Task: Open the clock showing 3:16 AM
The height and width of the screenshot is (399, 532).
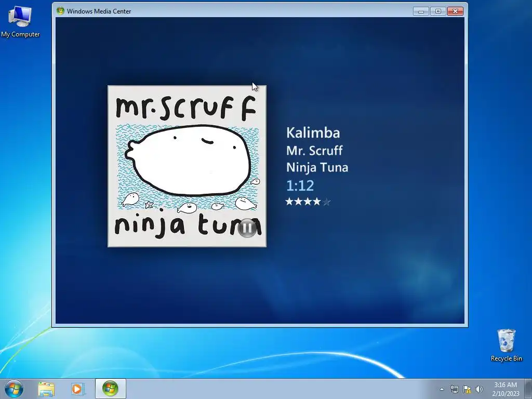Action: pyautogui.click(x=506, y=389)
